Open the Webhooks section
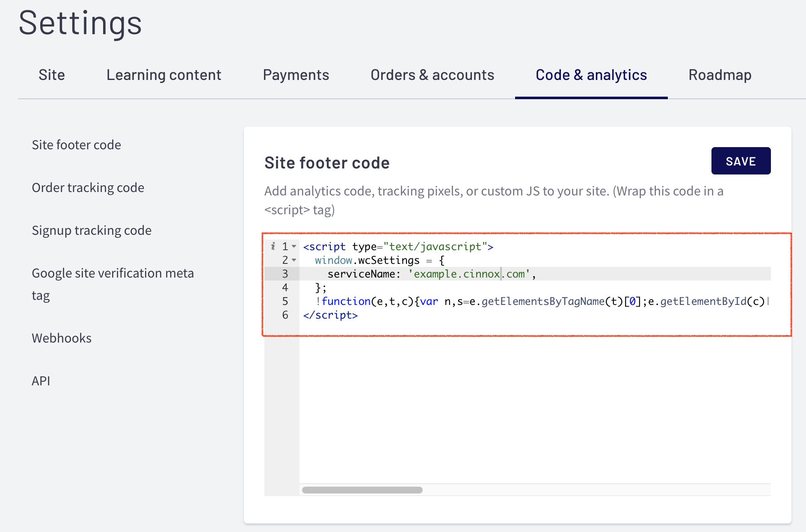 point(62,338)
